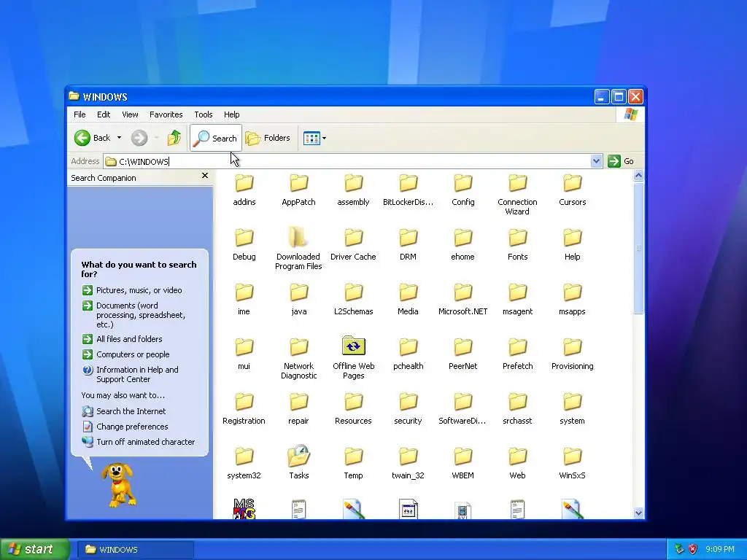747x560 pixels.
Task: Open the Back history dropdown arrow
Action: (119, 138)
